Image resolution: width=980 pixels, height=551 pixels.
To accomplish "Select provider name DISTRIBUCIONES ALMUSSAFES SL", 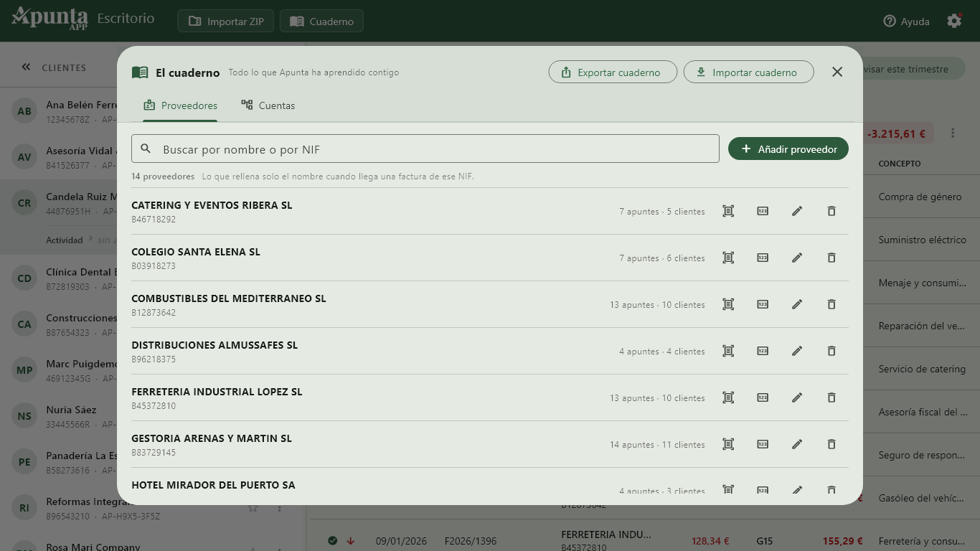I will click(215, 345).
